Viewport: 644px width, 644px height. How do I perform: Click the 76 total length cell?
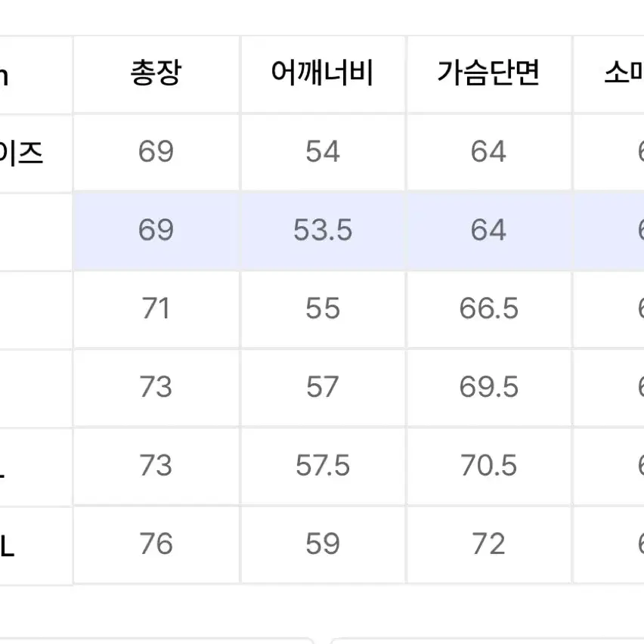click(x=156, y=543)
